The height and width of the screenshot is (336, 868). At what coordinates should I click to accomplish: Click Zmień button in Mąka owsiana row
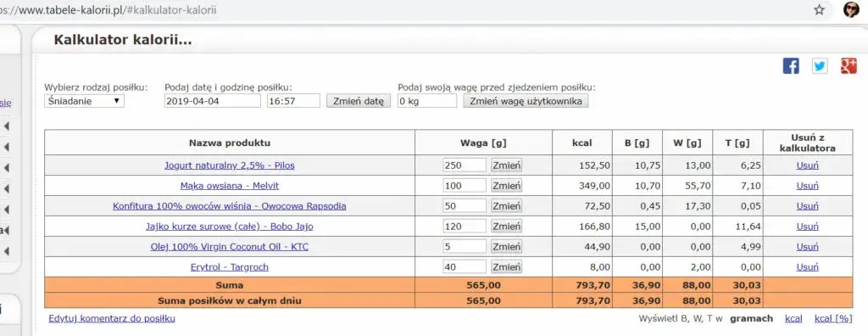coord(507,186)
